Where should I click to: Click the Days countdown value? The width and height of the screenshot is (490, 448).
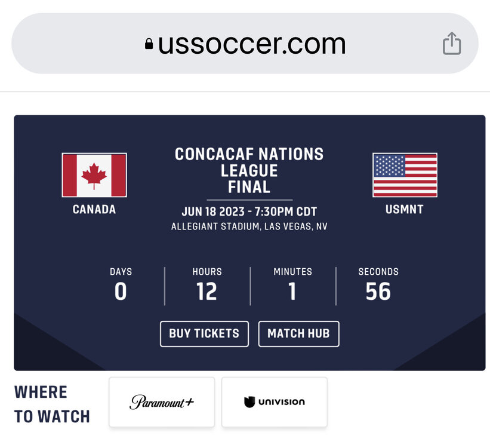(x=121, y=291)
